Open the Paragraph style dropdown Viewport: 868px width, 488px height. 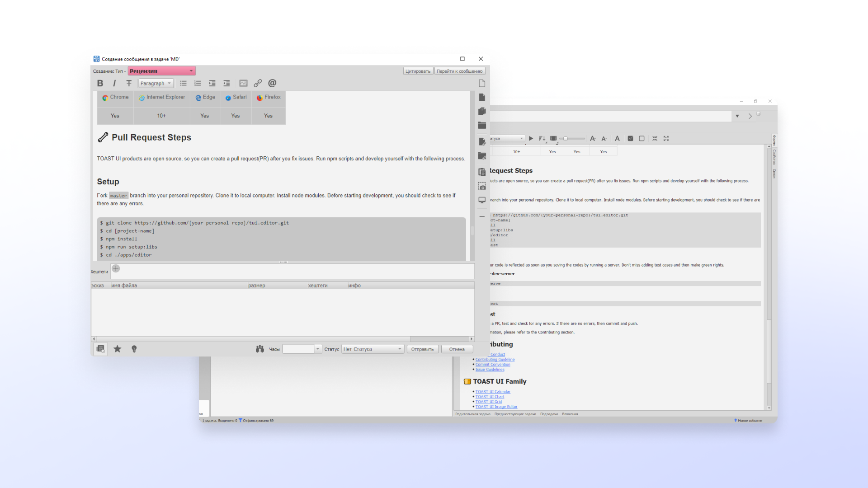tap(156, 83)
